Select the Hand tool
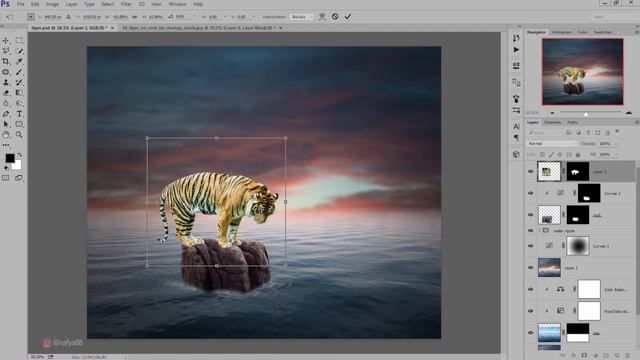 click(6, 135)
